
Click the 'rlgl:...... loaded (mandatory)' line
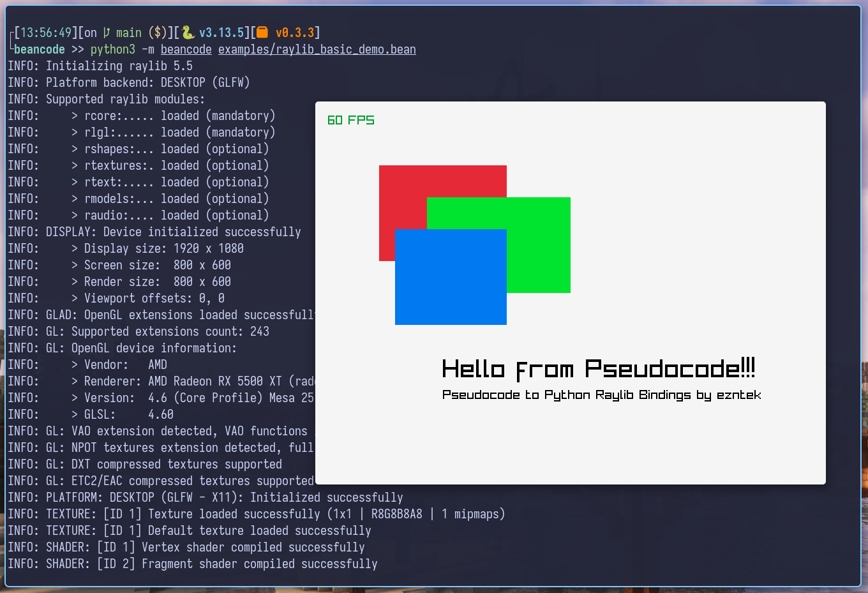tap(142, 132)
